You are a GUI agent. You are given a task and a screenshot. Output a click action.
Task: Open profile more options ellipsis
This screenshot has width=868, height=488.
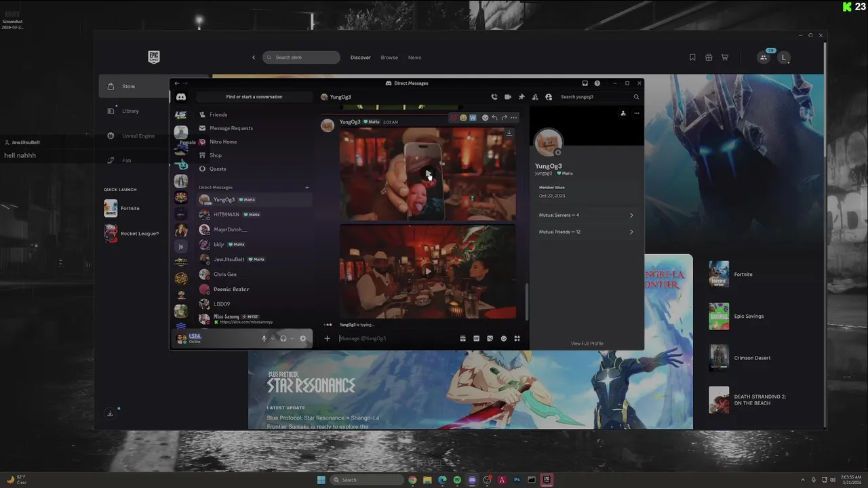[x=636, y=113]
